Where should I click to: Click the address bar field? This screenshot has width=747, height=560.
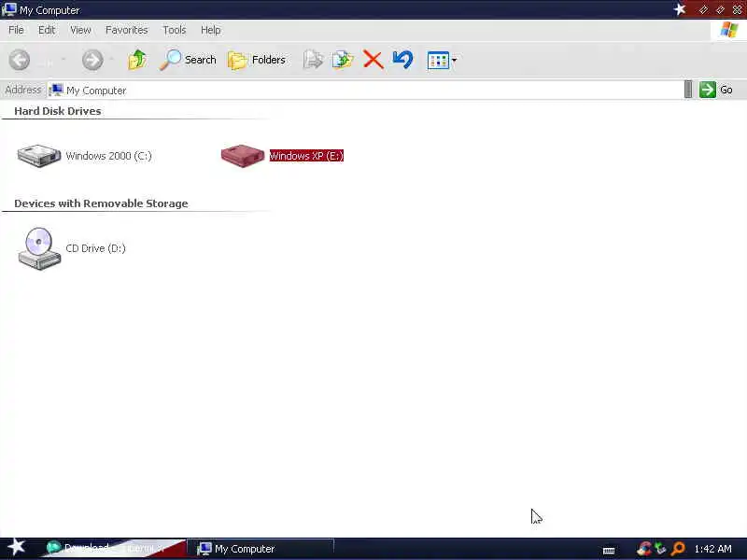[364, 90]
